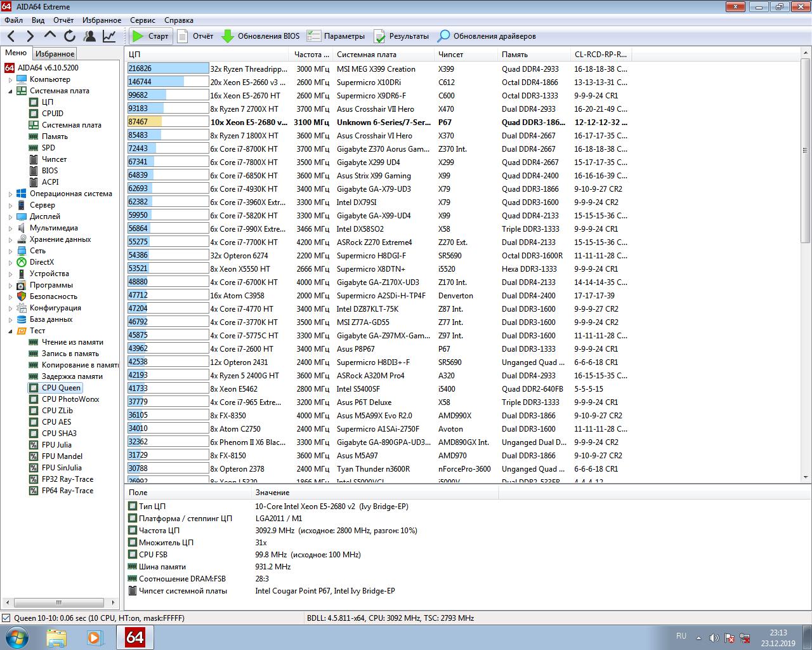
Task: Open the Отчёт toolbar button
Action: tap(195, 36)
